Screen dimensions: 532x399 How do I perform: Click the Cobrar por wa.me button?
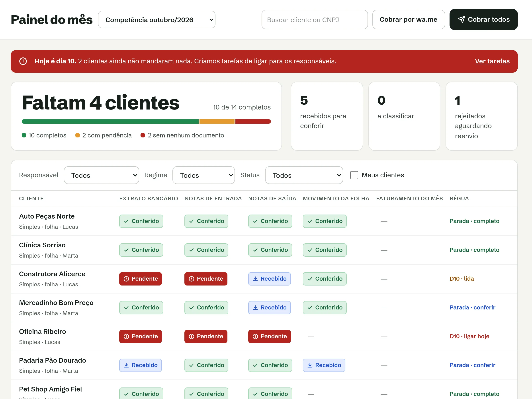coord(408,20)
